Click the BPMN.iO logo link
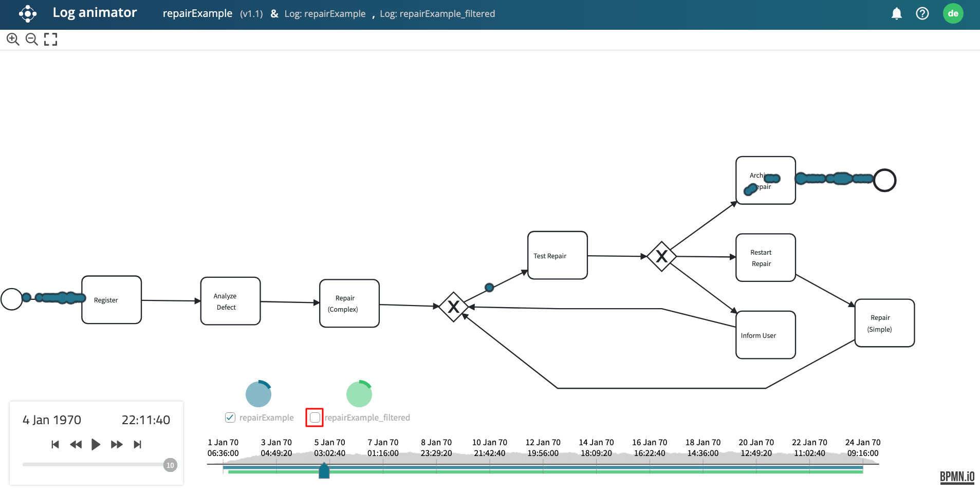The height and width of the screenshot is (494, 980). tap(957, 477)
